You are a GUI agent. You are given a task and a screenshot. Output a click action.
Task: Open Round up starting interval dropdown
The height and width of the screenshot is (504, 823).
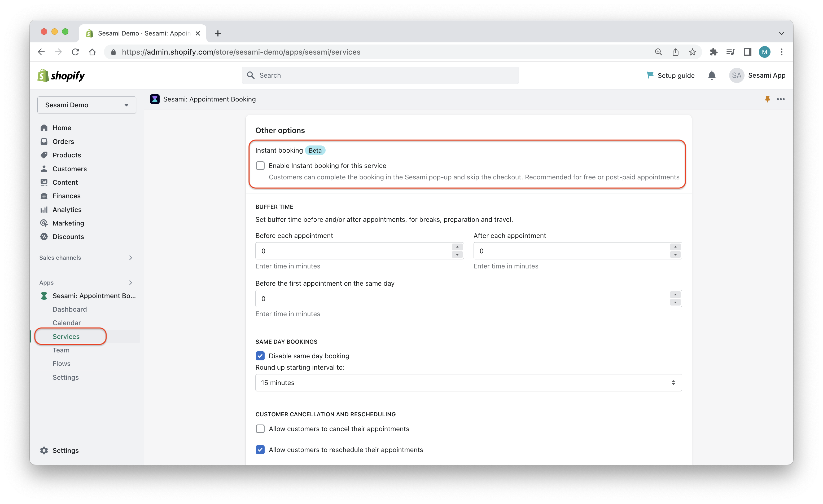pyautogui.click(x=469, y=383)
